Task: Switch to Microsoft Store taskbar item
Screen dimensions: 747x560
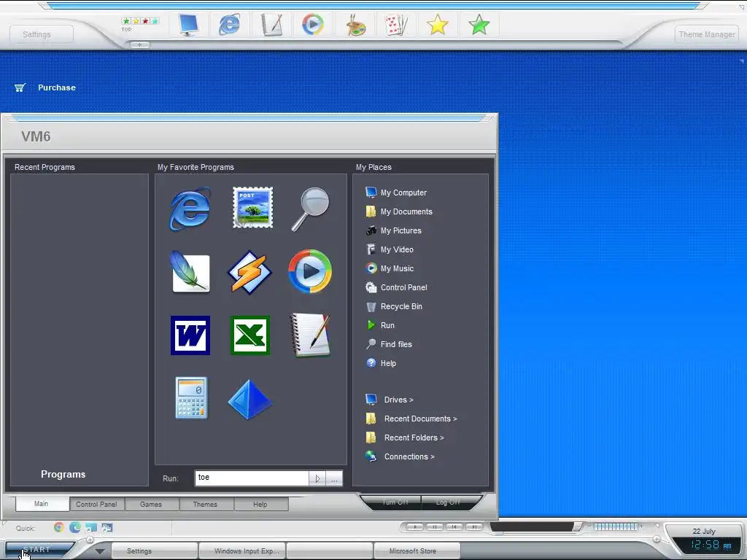Action: (417, 551)
